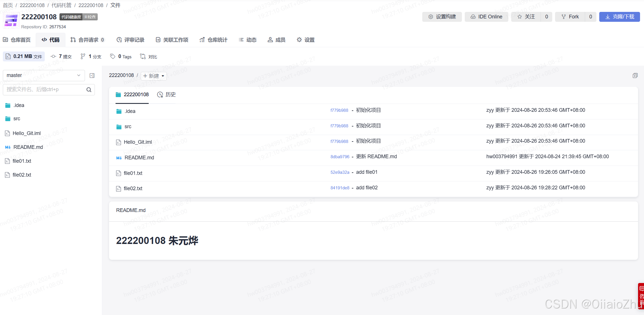Open commit link 8dba9796
This screenshot has width=644, height=315.
(x=340, y=157)
